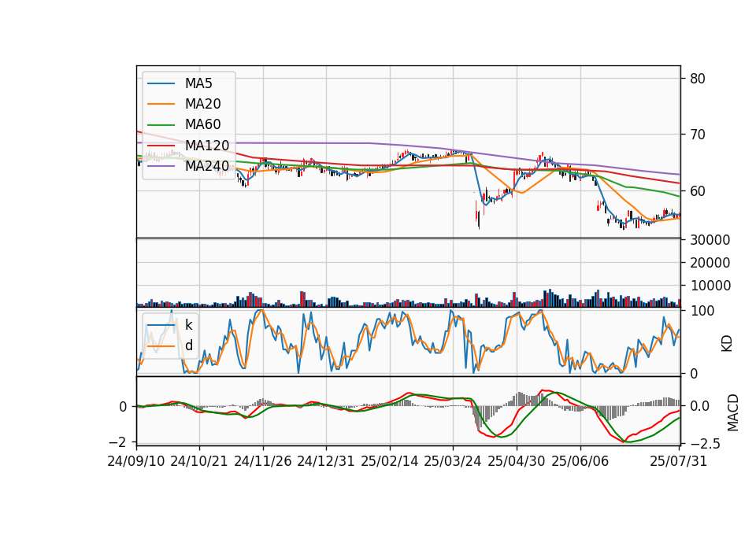The width and height of the screenshot is (756, 543).
Task: Click the 24/12/31 date axis label
Action: point(326,461)
